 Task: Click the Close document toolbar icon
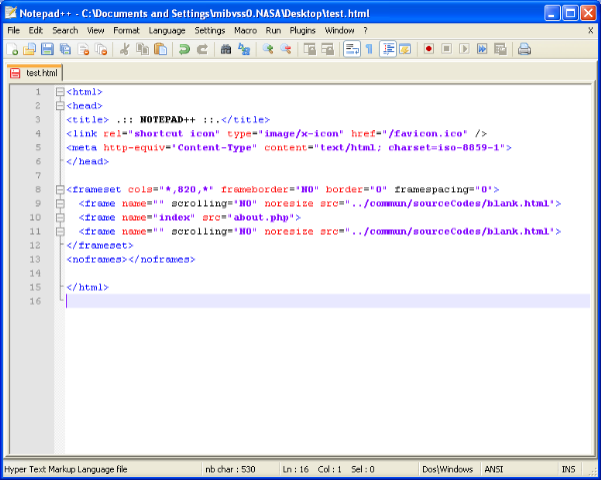click(84, 49)
